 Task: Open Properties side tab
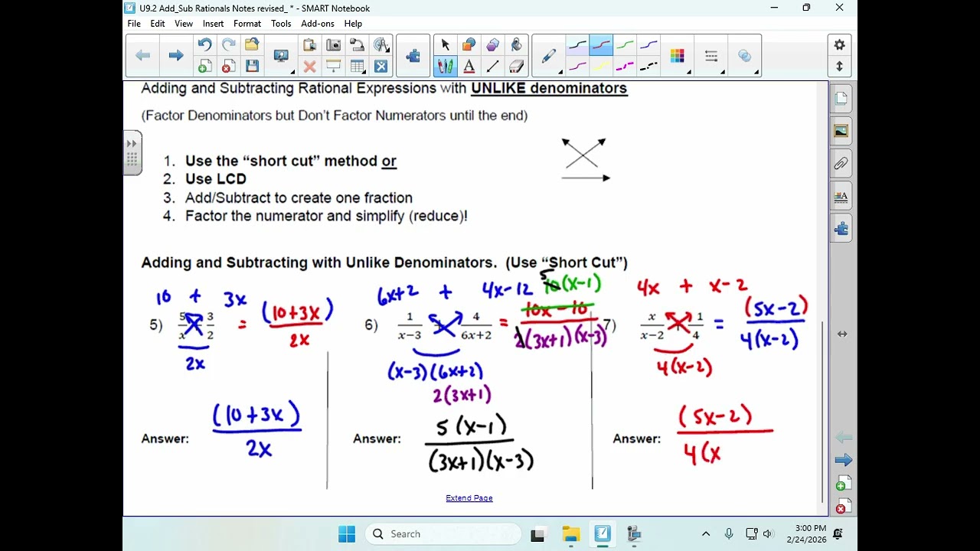(x=841, y=196)
